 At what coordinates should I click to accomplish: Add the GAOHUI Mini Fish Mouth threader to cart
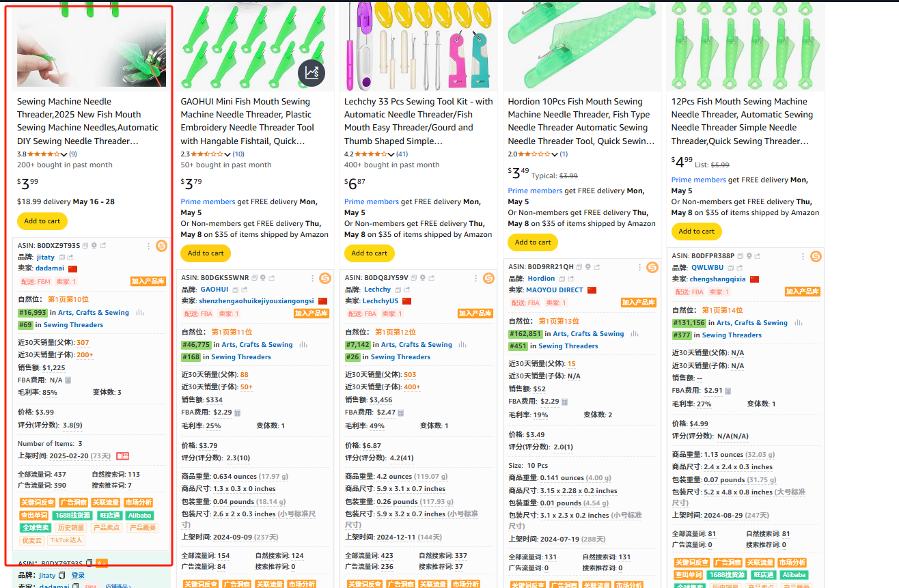tap(206, 253)
